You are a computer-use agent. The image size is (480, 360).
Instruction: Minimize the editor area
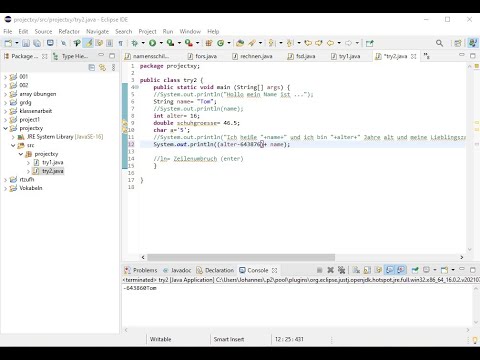[462, 55]
